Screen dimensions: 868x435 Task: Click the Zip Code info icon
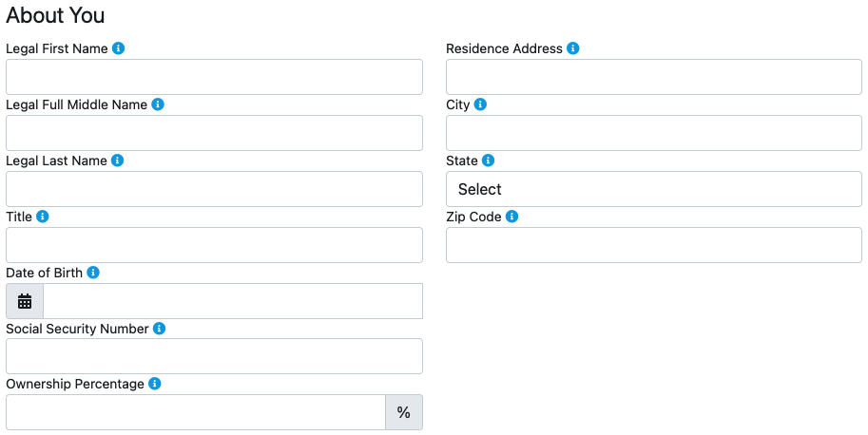coord(511,217)
